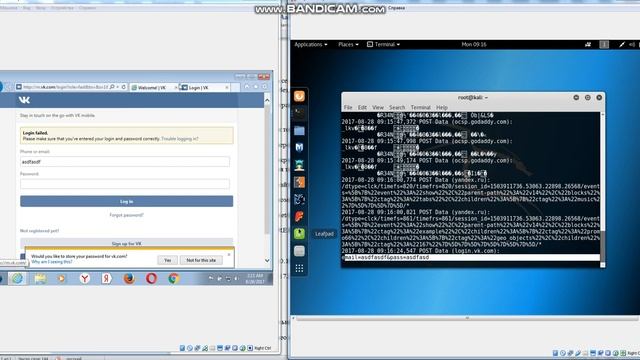The width and height of the screenshot is (640, 360).
Task: Click the IE page vertical scrollbar
Action: pyautogui.click(x=267, y=180)
